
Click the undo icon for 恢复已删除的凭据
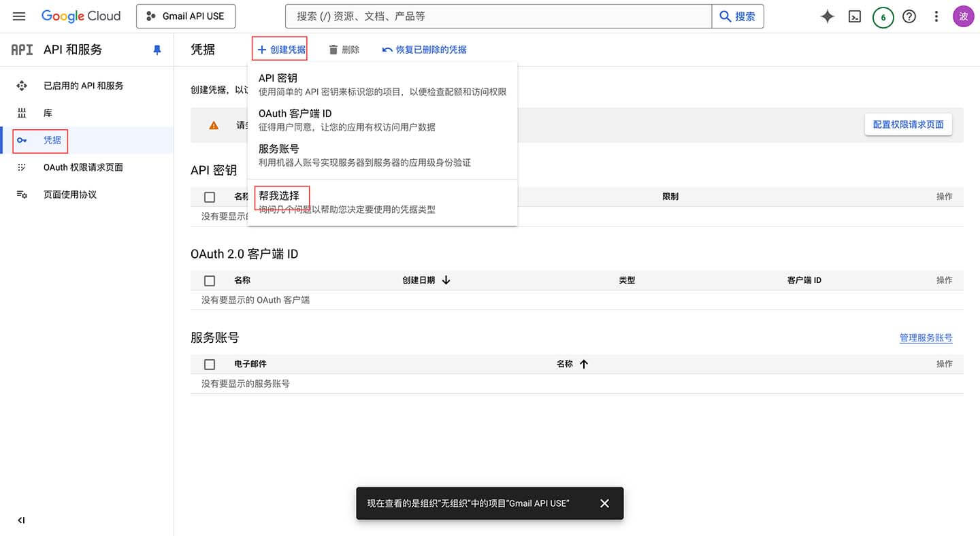[x=387, y=50]
